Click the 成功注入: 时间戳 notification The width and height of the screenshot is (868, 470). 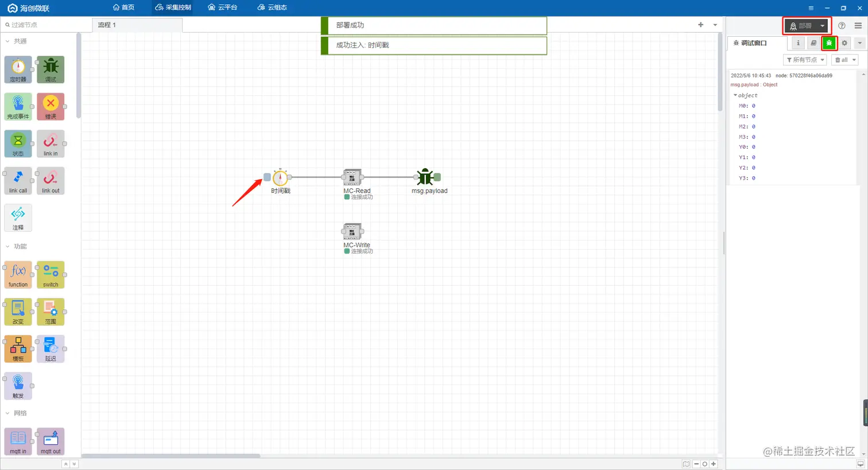point(434,45)
